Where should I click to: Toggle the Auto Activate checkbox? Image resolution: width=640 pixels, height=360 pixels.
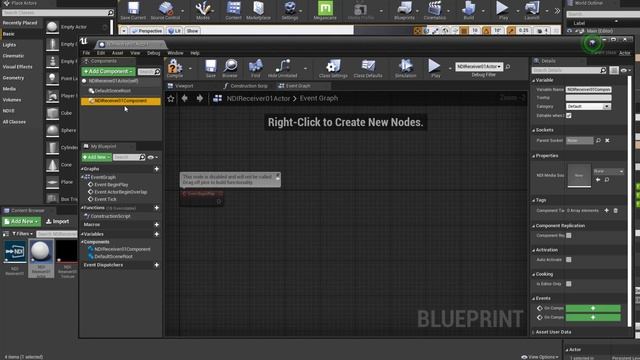[x=569, y=260]
